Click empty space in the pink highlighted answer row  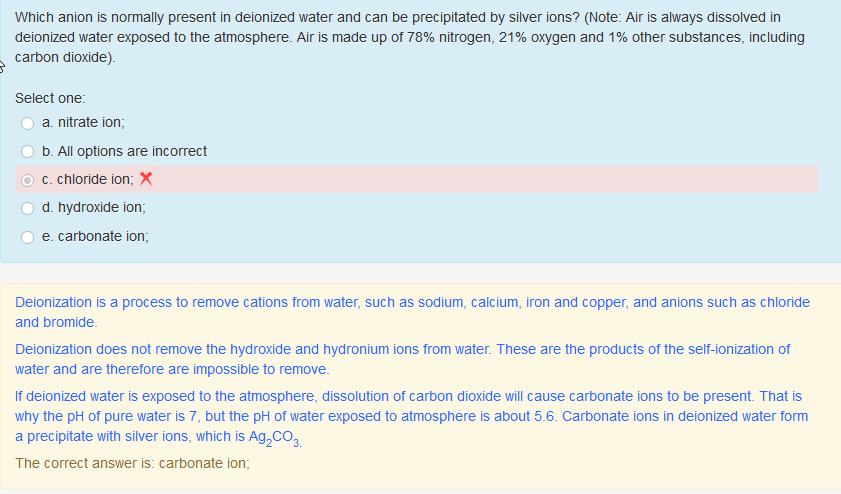[x=500, y=180]
